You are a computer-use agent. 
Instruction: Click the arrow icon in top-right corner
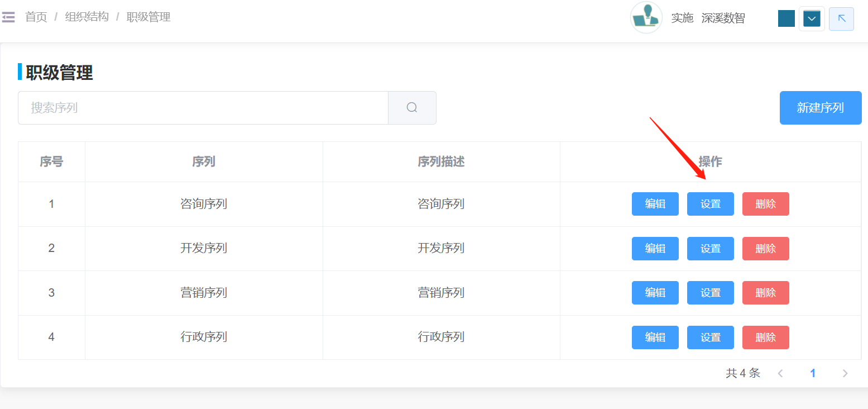pyautogui.click(x=841, y=19)
